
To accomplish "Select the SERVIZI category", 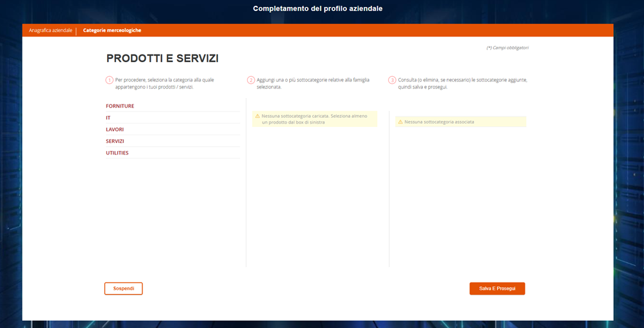I will click(x=115, y=141).
